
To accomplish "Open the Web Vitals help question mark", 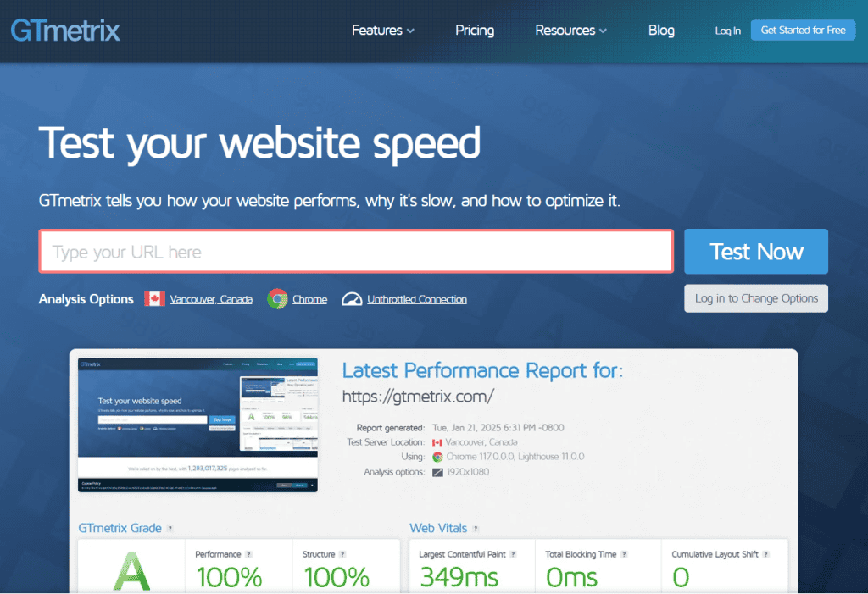I will pyautogui.click(x=476, y=529).
